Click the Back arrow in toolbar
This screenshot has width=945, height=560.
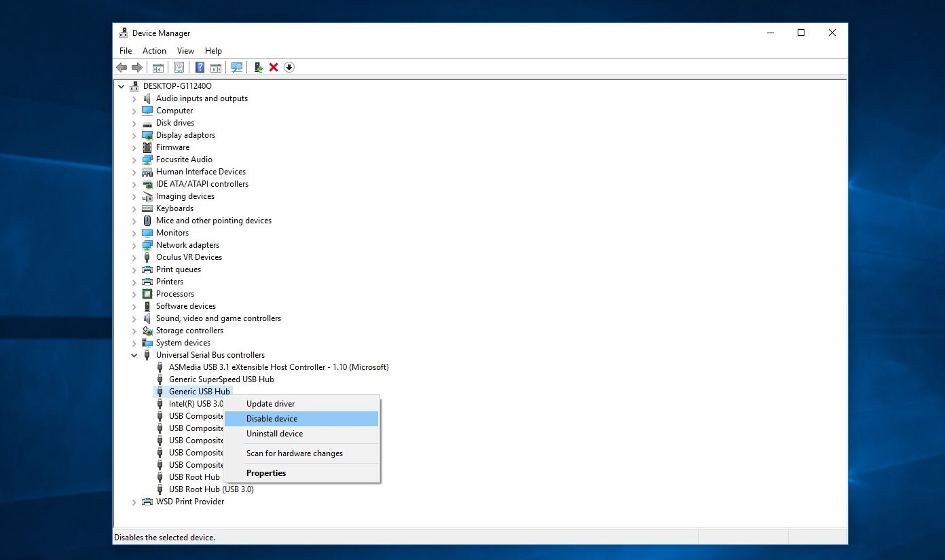[122, 67]
